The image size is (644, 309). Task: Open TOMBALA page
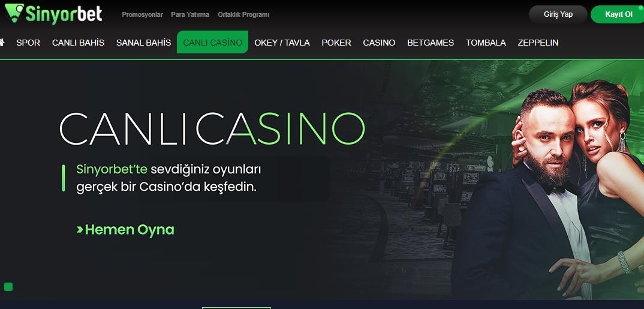[486, 43]
